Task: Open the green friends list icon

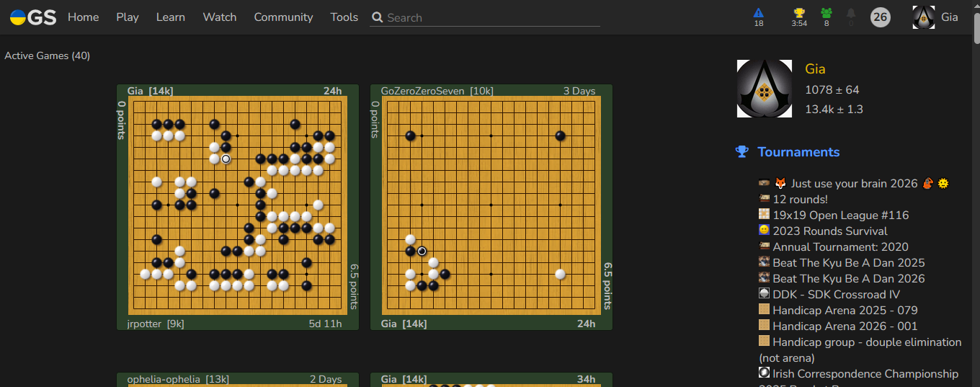Action: pyautogui.click(x=827, y=14)
